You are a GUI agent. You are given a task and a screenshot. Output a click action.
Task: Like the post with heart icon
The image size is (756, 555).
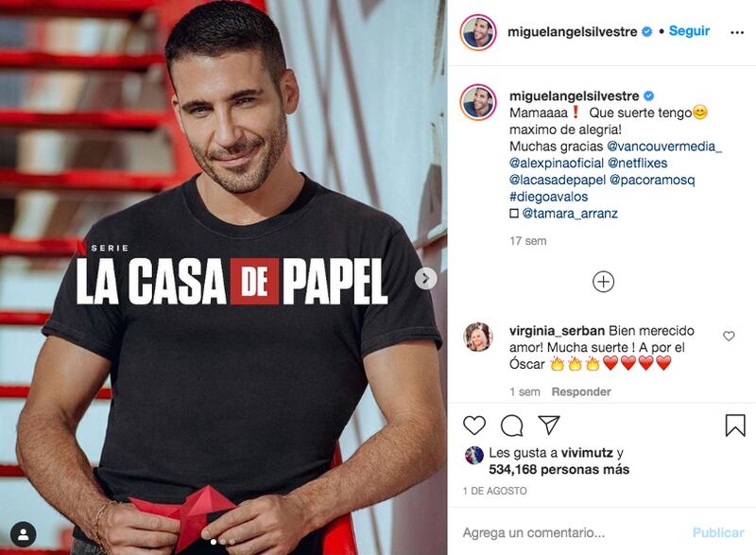tap(474, 425)
